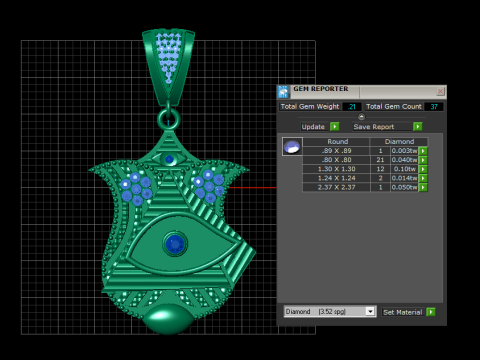Click the green arrow next to Update
The width and height of the screenshot is (480, 360).
pyautogui.click(x=334, y=127)
